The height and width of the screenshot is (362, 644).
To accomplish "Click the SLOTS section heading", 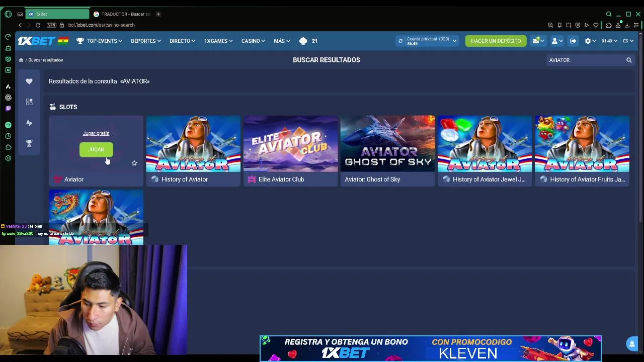I will click(x=68, y=107).
